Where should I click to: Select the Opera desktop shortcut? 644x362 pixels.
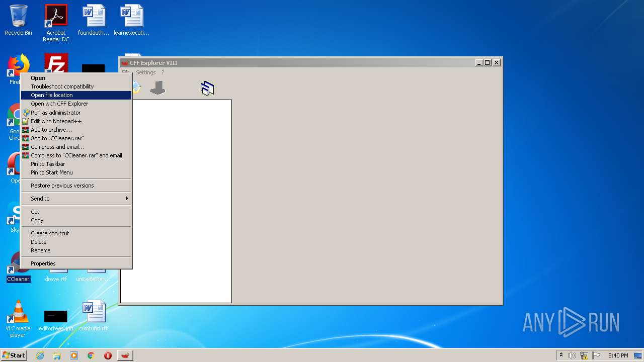(14, 167)
